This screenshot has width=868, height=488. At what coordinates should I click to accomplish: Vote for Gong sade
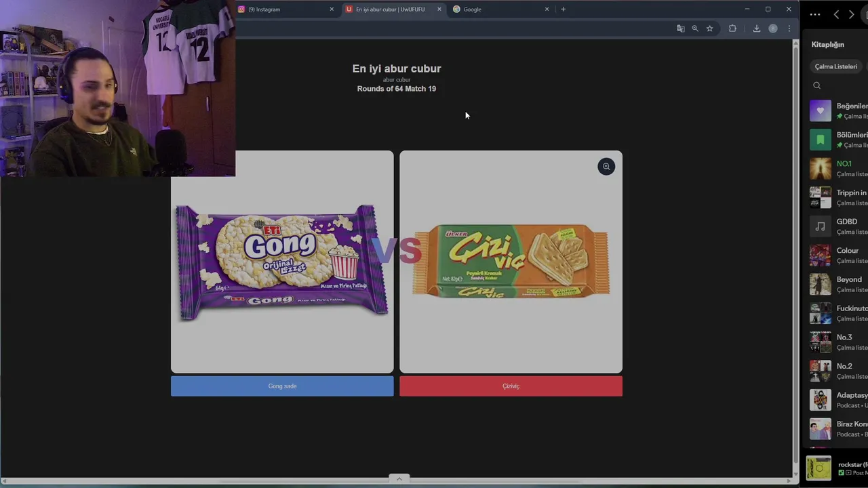click(282, 386)
